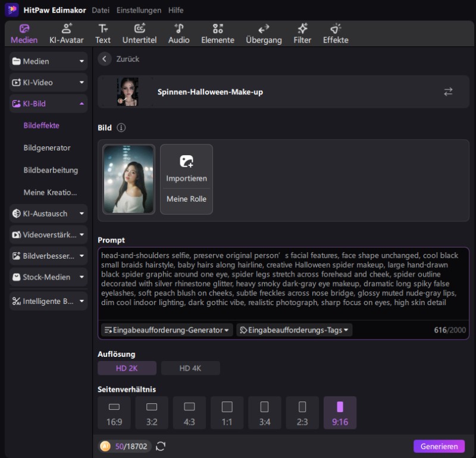The image size is (476, 458).
Task: Open the KI-Avatar tool
Action: click(x=67, y=34)
